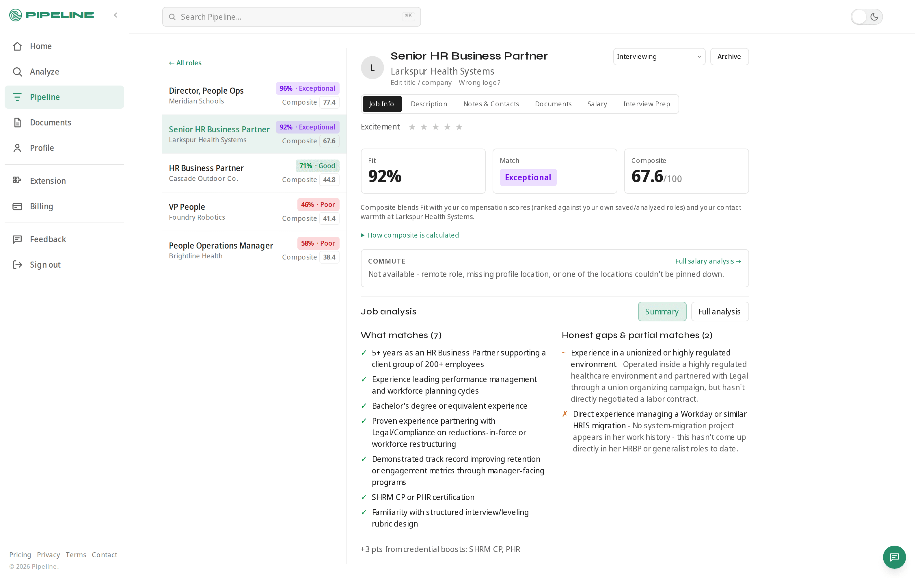Image resolution: width=924 pixels, height=578 pixels.
Task: Switch to the Interview Prep tab
Action: pyautogui.click(x=647, y=104)
